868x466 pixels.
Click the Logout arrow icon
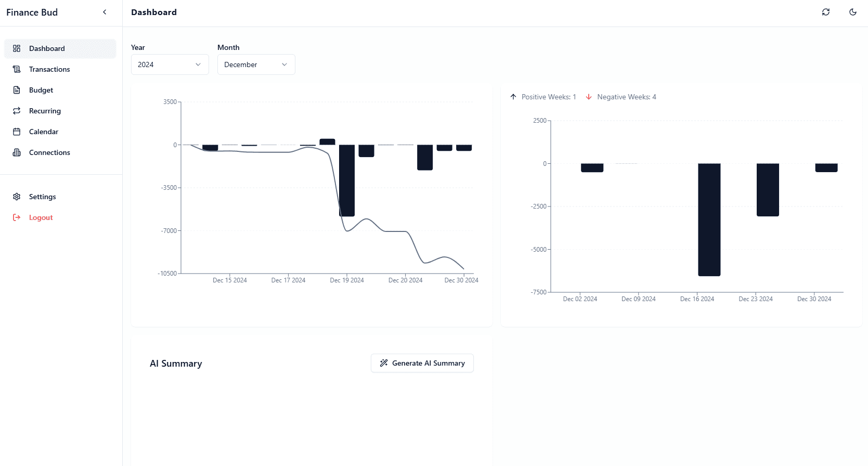point(17,217)
